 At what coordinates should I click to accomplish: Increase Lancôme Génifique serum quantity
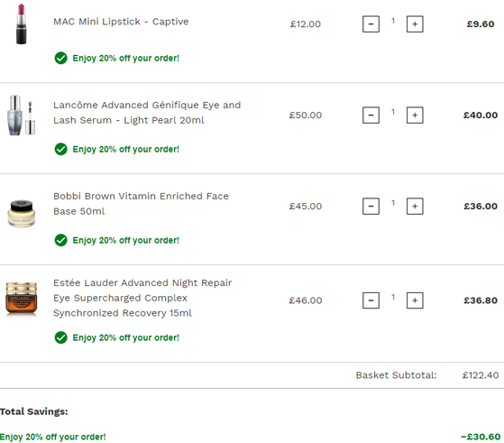415,115
